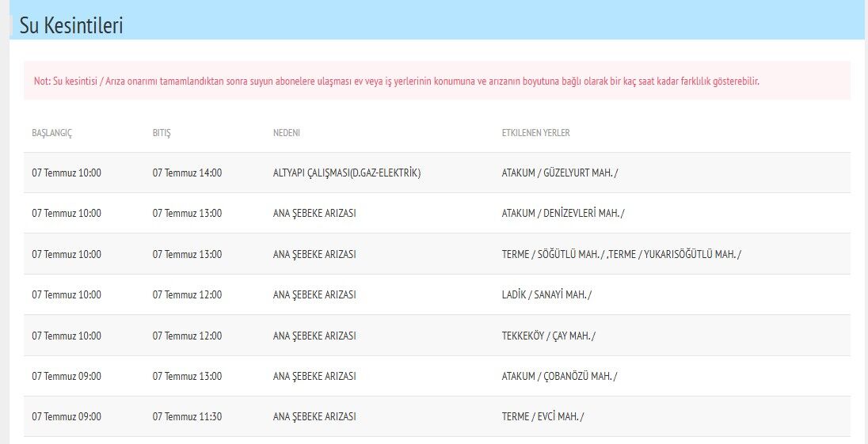
Task: Click end time 13:00 in ÇOBANÖZÜ row
Action: [x=187, y=376]
